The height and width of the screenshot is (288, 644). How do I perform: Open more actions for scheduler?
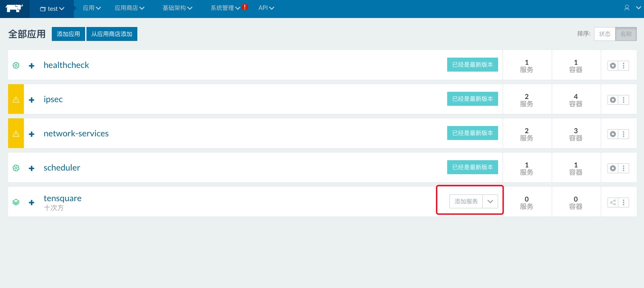624,168
